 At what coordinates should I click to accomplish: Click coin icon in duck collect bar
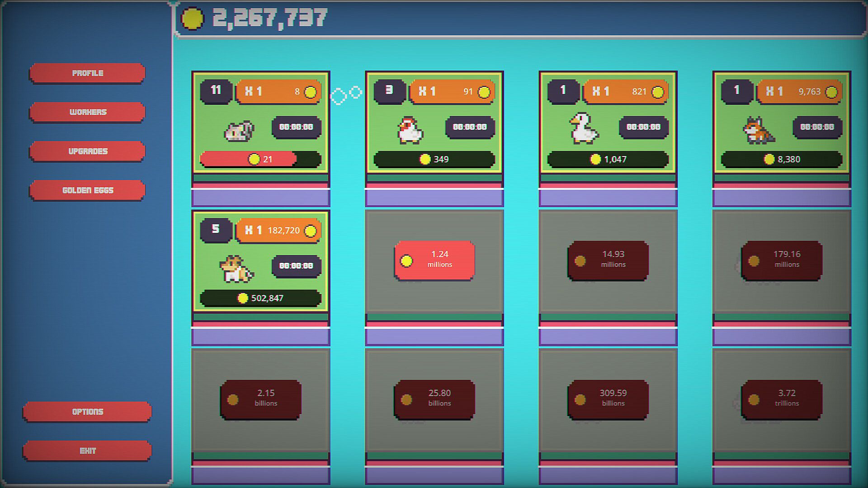tap(595, 159)
